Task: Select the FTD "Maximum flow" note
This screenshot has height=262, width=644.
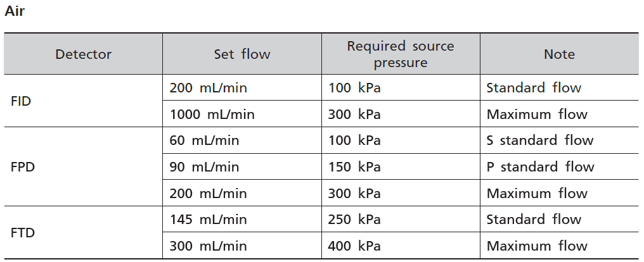Action: tap(537, 246)
